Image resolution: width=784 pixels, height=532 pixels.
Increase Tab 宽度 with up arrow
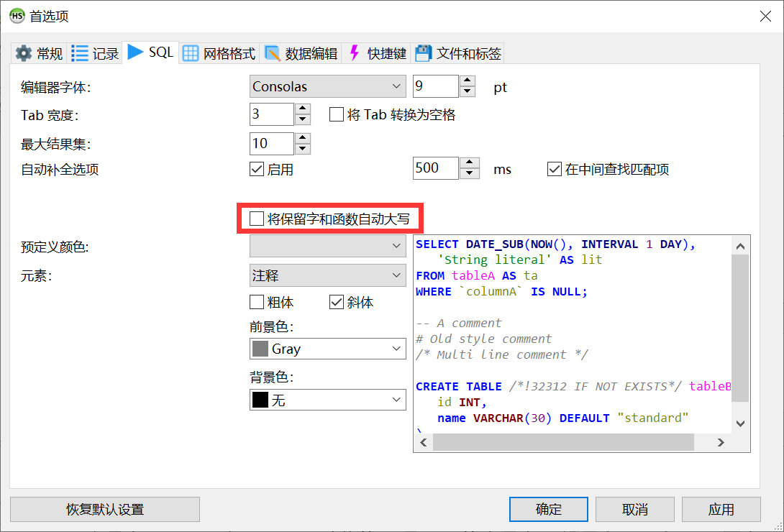coord(303,109)
